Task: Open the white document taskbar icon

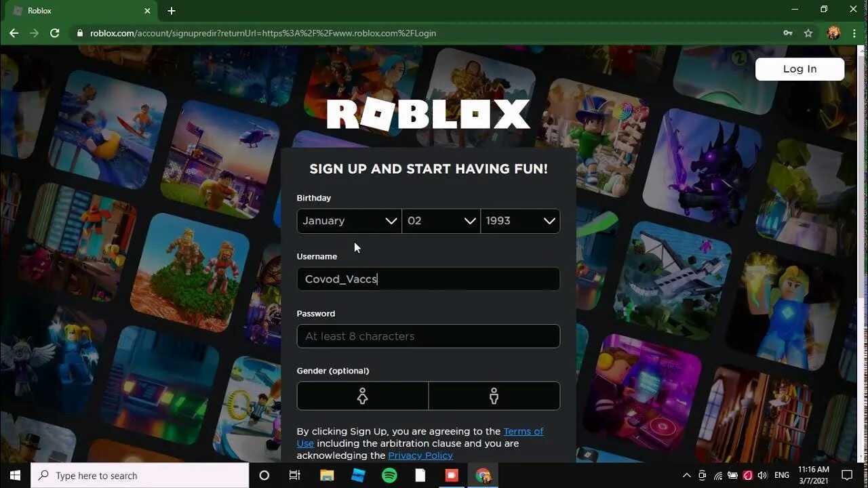Action: point(420,476)
